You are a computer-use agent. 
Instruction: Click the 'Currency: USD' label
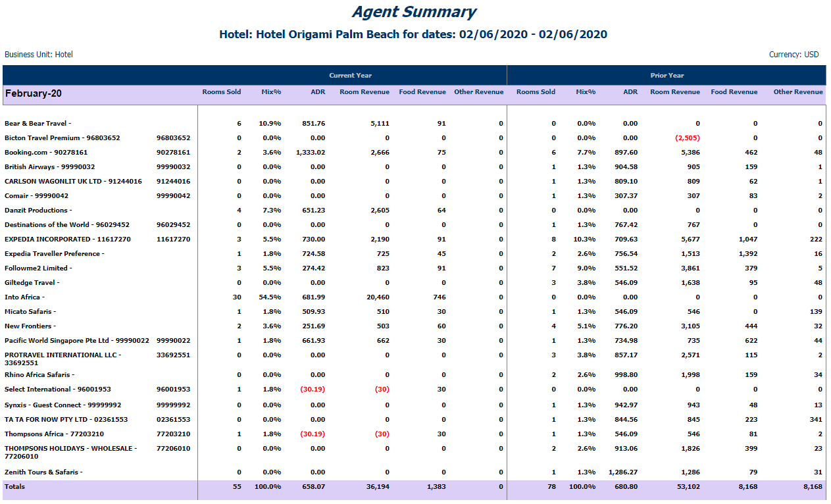794,55
